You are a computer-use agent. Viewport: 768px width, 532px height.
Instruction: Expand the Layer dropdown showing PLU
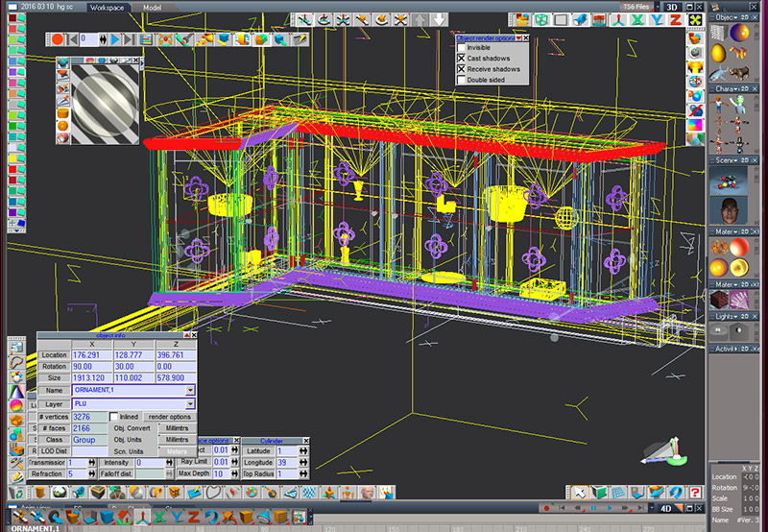click(x=190, y=404)
